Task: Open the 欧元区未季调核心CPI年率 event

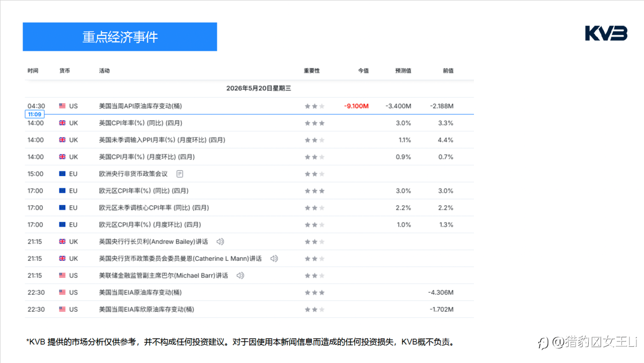Action: click(154, 208)
